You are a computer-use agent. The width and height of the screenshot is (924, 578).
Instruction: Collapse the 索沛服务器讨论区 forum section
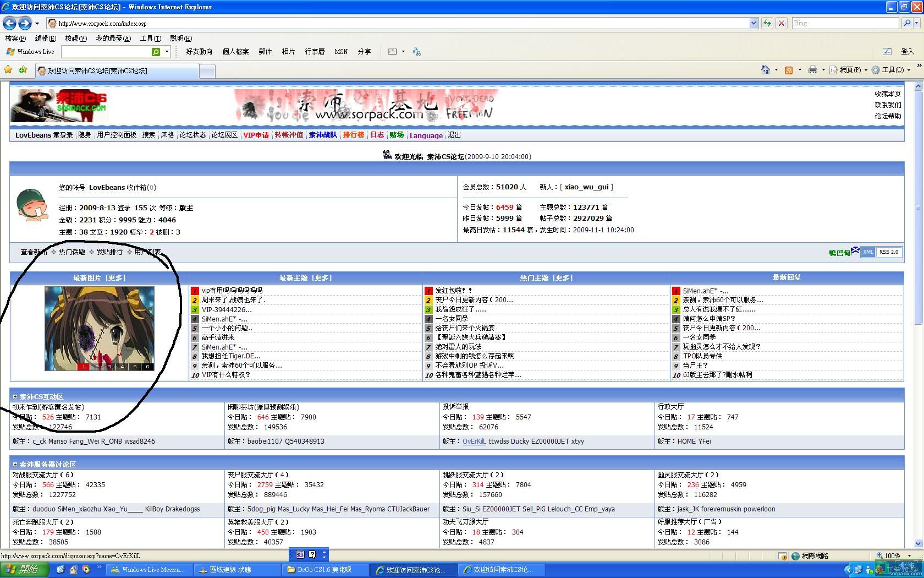tap(15, 464)
